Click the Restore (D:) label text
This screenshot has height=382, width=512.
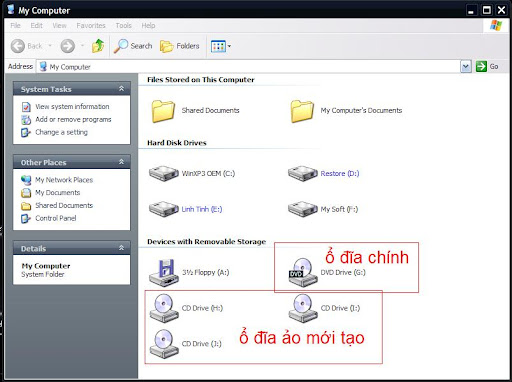(340, 174)
